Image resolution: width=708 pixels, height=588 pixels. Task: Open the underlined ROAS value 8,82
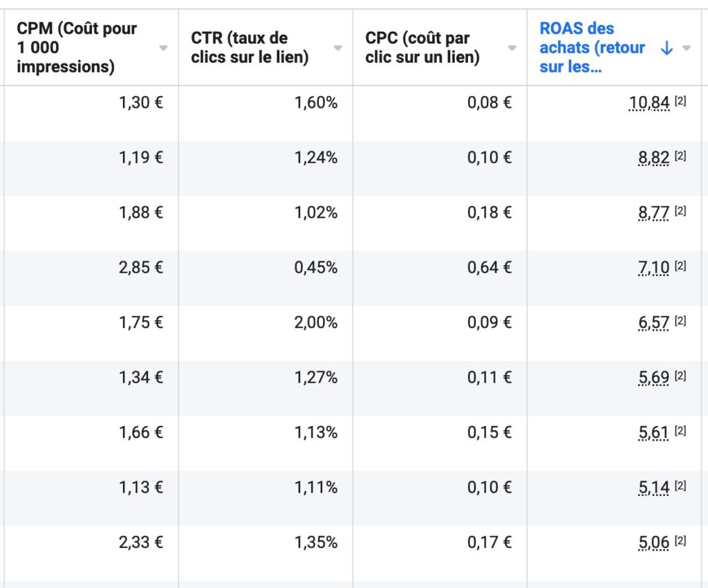pyautogui.click(x=653, y=158)
